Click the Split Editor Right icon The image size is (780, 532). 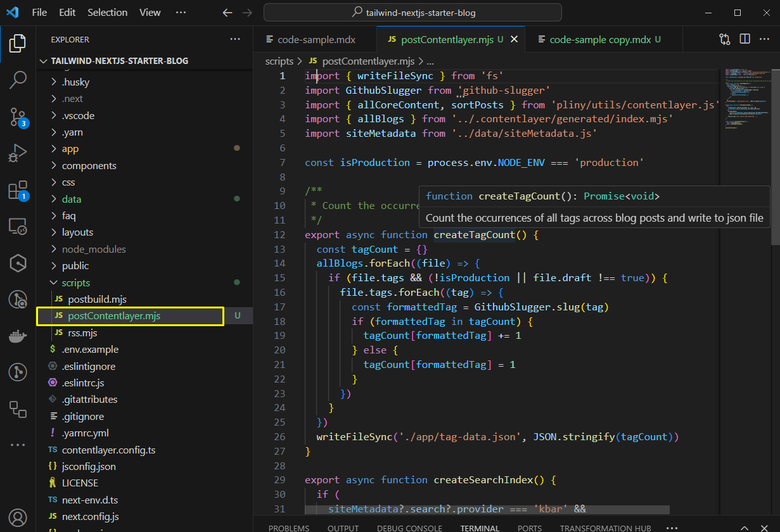point(745,39)
